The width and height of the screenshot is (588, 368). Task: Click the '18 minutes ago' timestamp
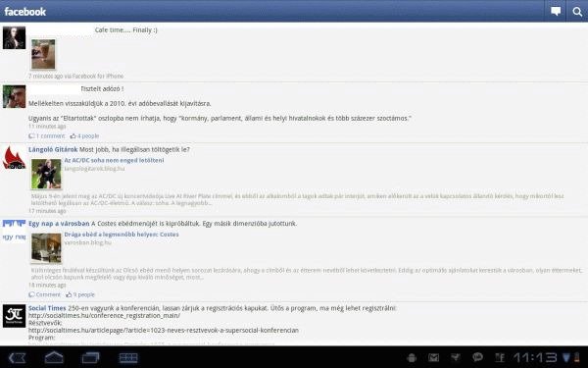47,285
